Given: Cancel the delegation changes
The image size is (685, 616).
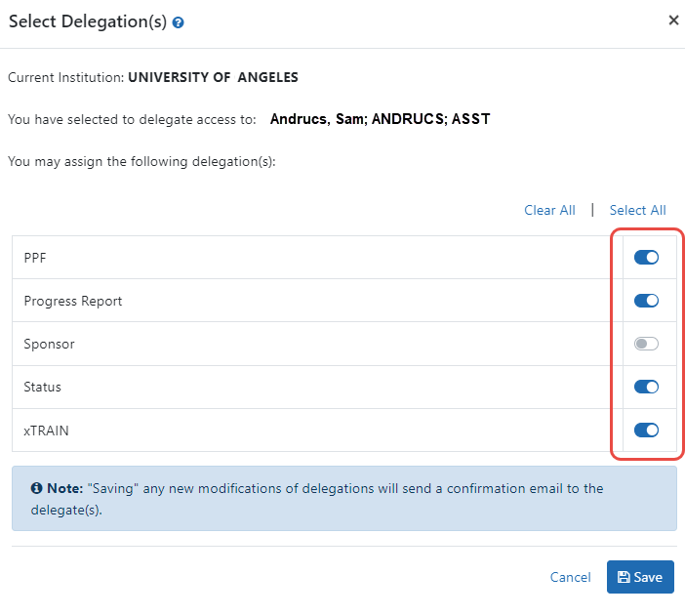Looking at the screenshot, I should pyautogui.click(x=570, y=577).
